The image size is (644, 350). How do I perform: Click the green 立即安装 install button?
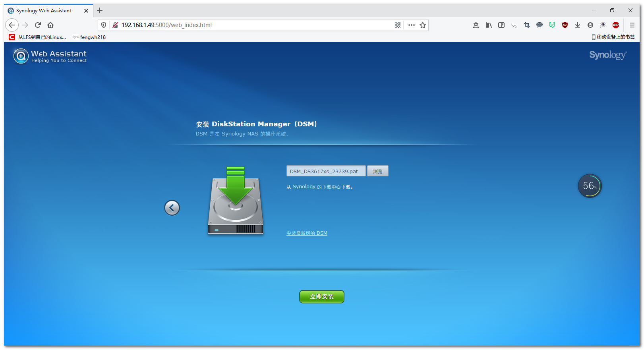tap(322, 297)
